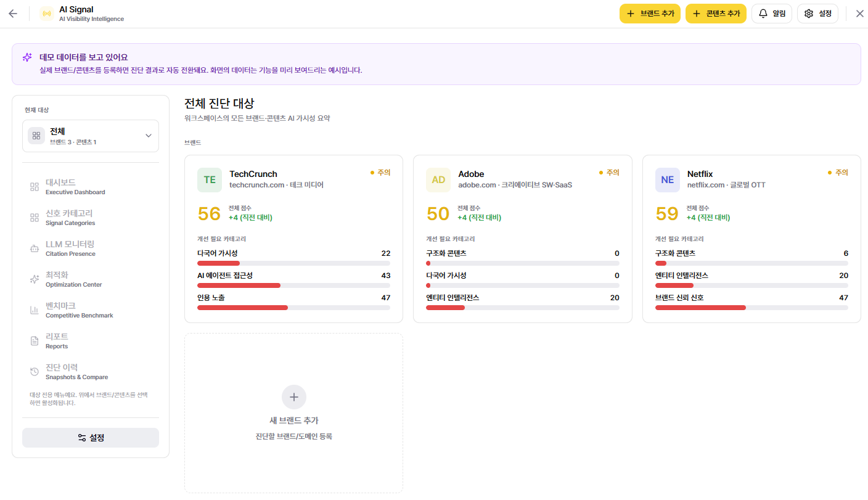Click the 주의 status on TechCrunch card
Viewport: 868px width, 500px height.
click(x=380, y=173)
